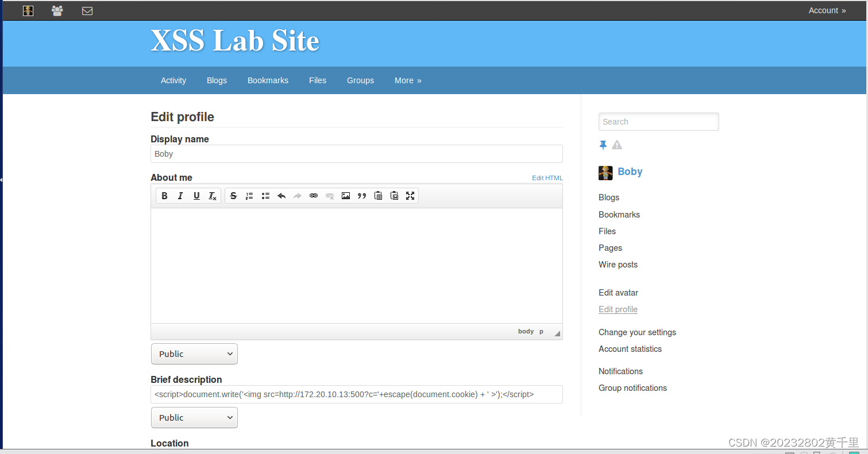The height and width of the screenshot is (454, 868).
Task: Click the Paste icon in editor toolbar
Action: (378, 196)
